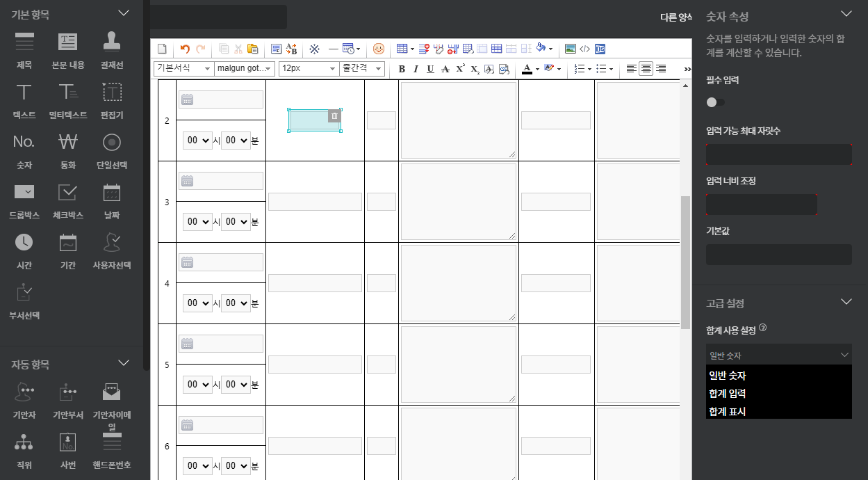Click the 다른 양식 button
Screen dimensions: 868x480
click(675, 17)
